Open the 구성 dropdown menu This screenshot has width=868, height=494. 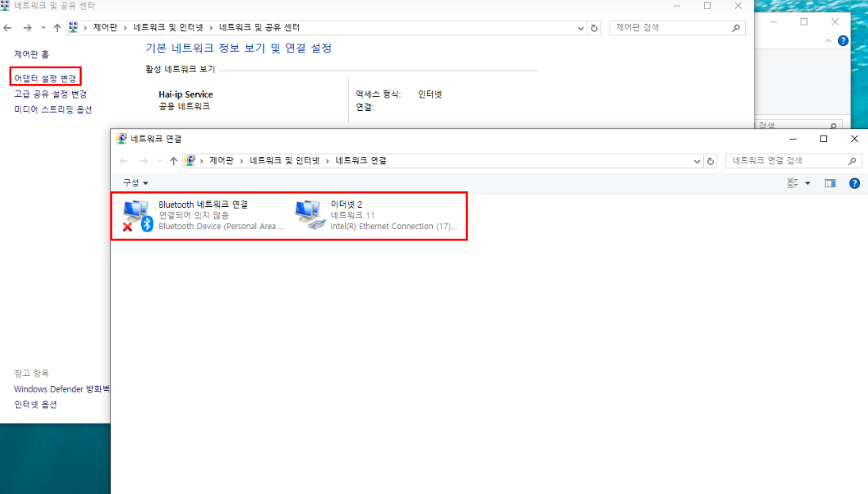coord(136,182)
